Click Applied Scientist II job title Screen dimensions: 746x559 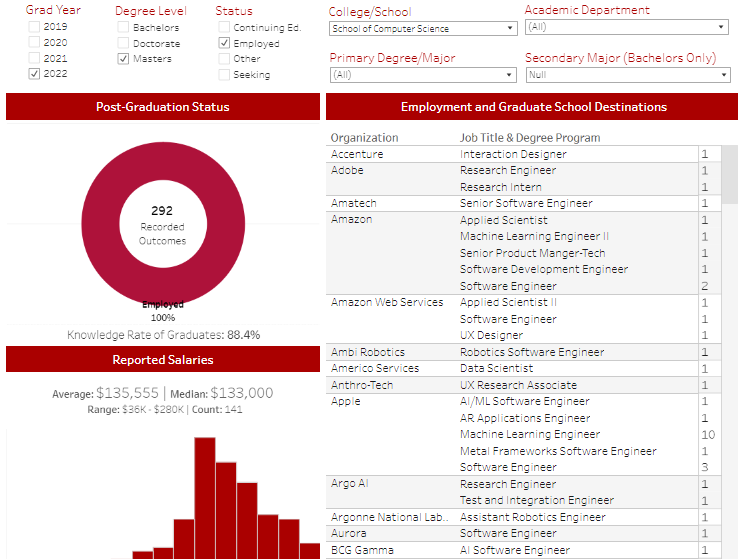tap(508, 302)
